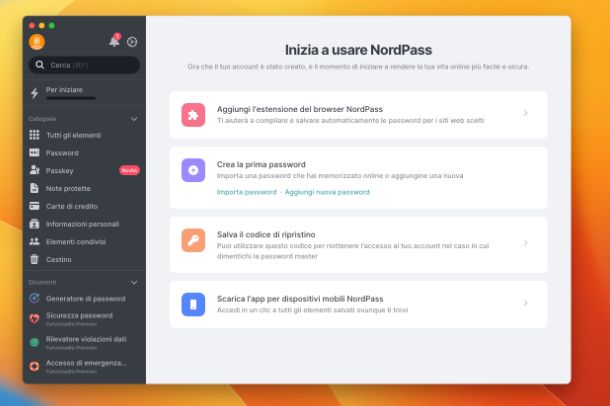Click the Password category icon
The image size is (610, 406).
pos(34,153)
